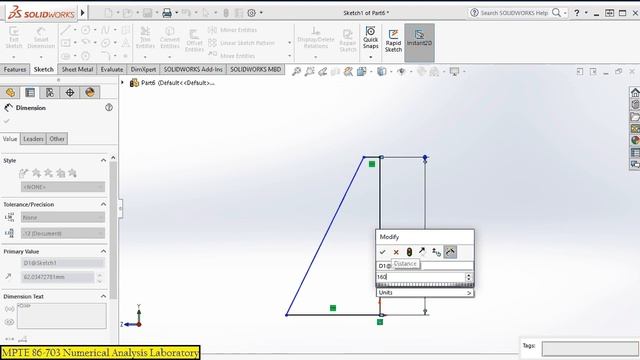Click Linear Sketch Pattern command
The width and height of the screenshot is (640, 360).
point(242,43)
